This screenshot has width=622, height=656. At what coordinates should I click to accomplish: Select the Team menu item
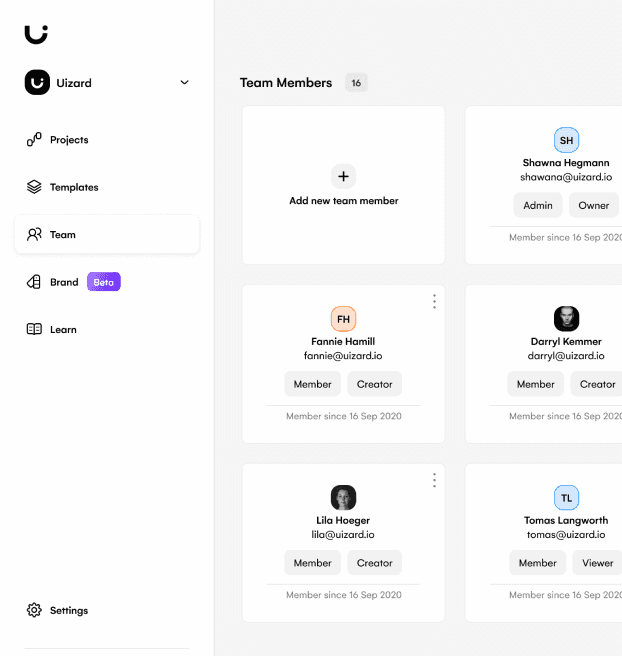point(107,234)
